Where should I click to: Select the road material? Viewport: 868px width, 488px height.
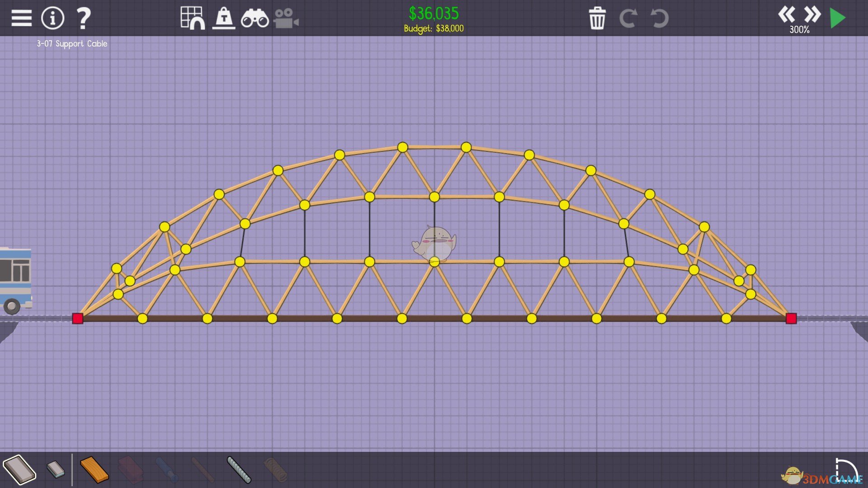coord(19,470)
